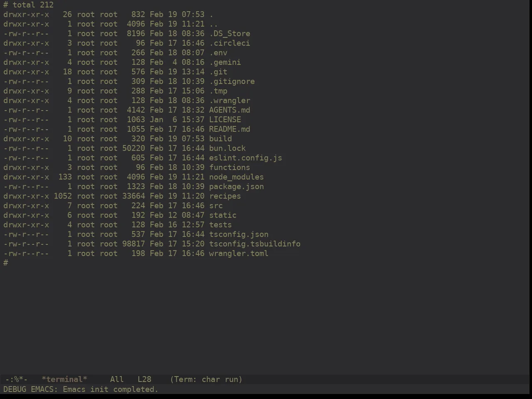Click the .wrangler directory name
The image size is (532, 399).
[229, 101]
